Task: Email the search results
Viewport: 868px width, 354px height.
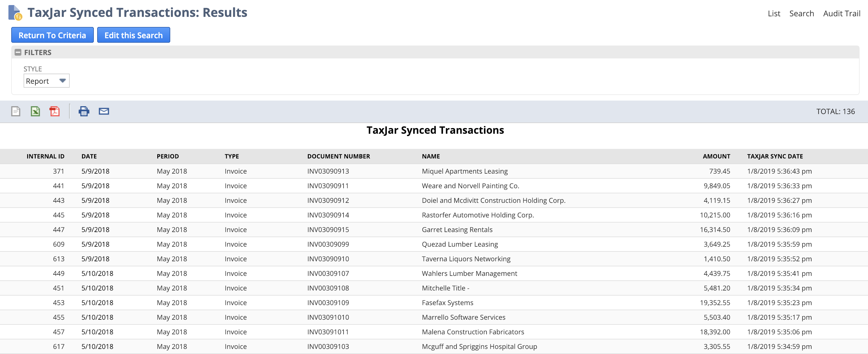Action: [104, 111]
